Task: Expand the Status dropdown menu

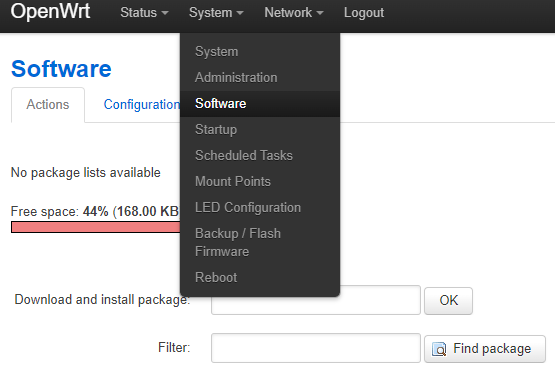Action: 144,13
